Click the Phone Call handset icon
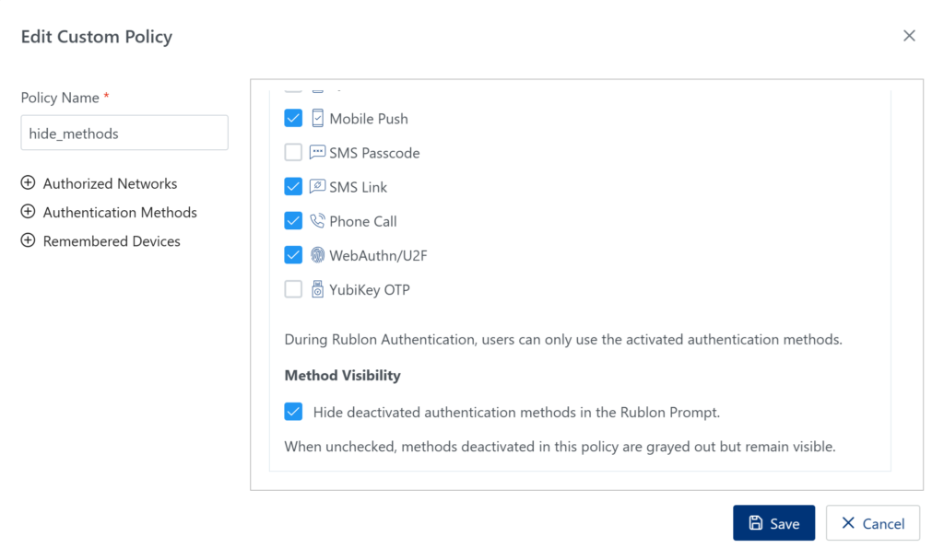944x560 pixels. point(316,221)
